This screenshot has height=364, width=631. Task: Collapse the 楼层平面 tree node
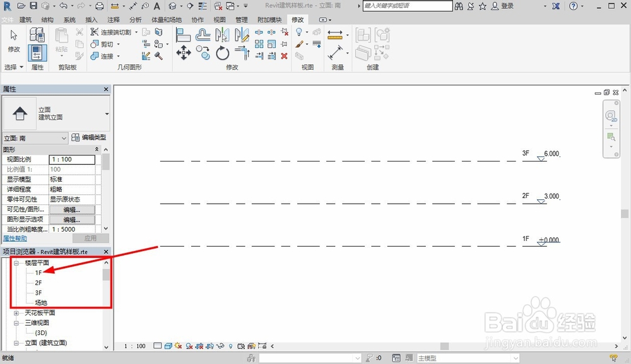pyautogui.click(x=16, y=262)
